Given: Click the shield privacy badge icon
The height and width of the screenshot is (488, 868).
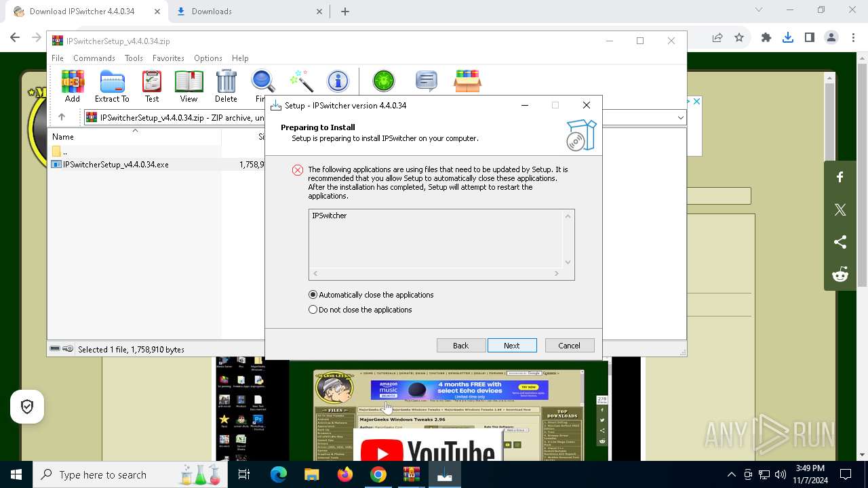Looking at the screenshot, I should [x=27, y=407].
